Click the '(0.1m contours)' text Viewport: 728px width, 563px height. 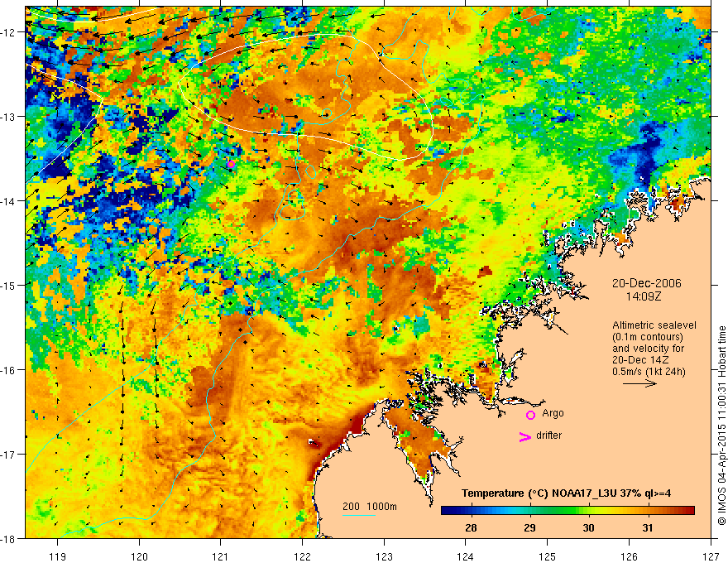coord(648,337)
